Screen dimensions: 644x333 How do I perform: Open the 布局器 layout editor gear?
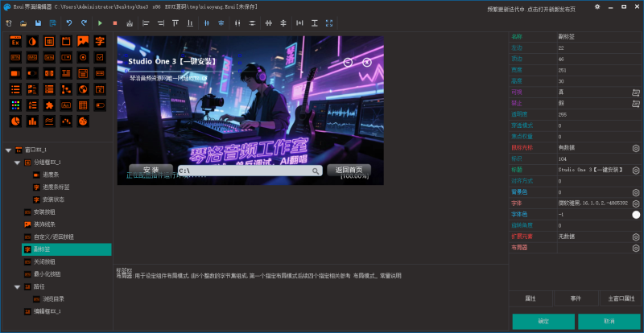point(636,248)
